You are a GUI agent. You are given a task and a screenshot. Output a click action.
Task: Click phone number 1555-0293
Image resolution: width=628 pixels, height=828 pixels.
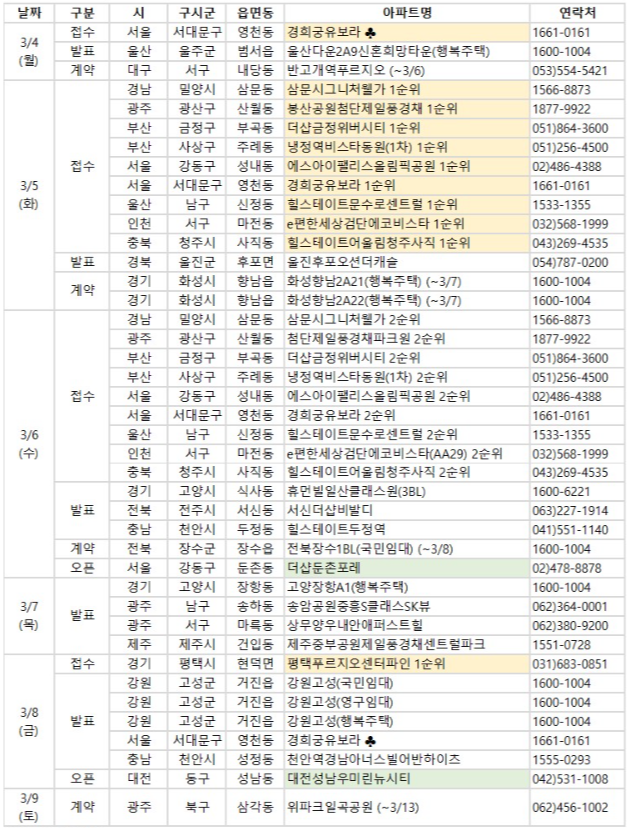561,760
